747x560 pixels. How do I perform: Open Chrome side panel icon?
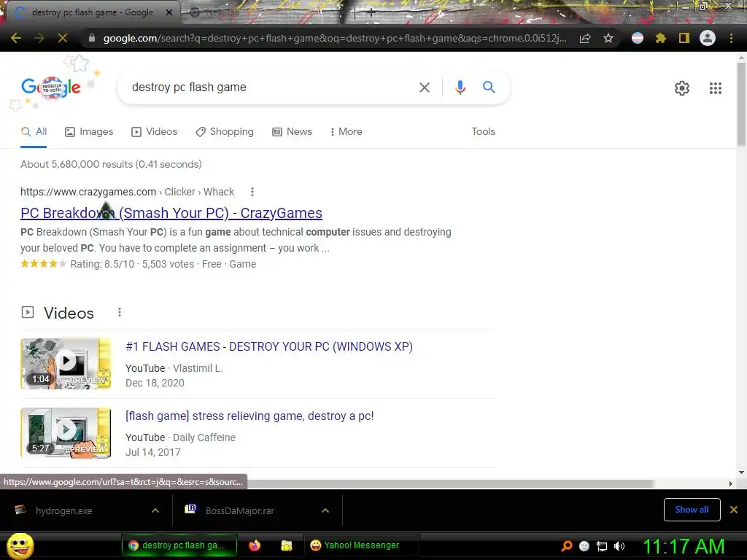(684, 38)
